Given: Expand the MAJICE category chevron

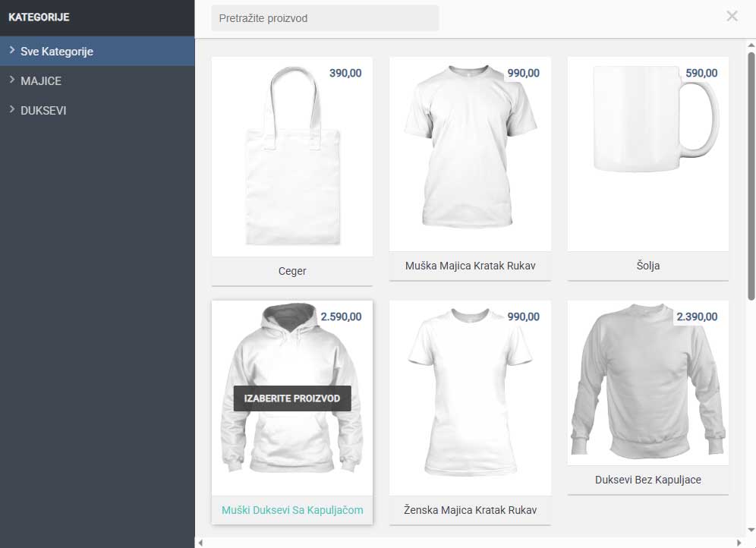Looking at the screenshot, I should (11, 80).
